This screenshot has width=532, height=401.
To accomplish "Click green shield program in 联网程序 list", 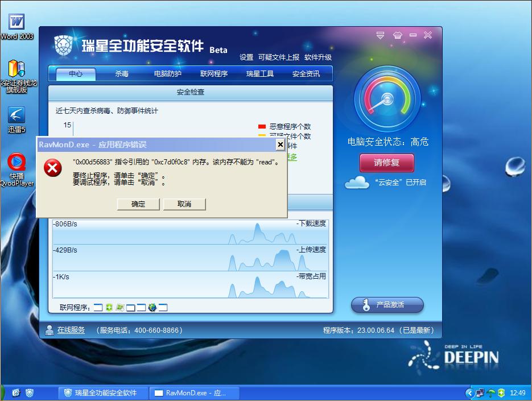I will (109, 307).
